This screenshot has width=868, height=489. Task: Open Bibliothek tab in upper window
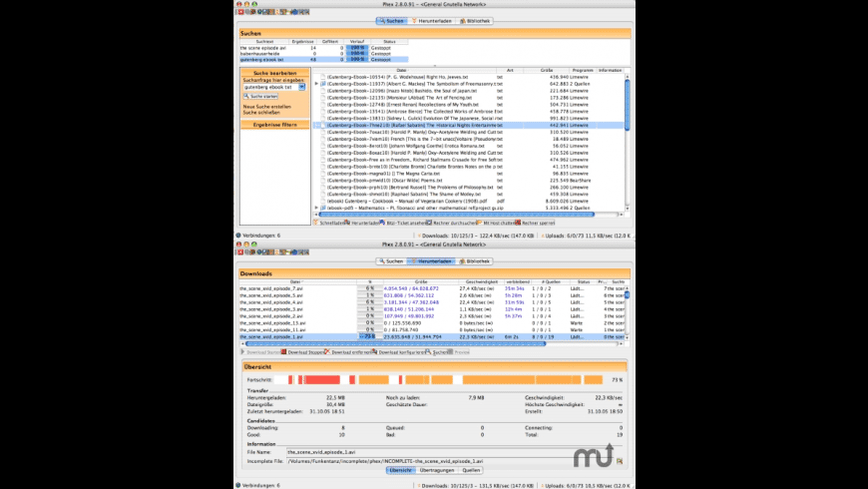coord(475,21)
